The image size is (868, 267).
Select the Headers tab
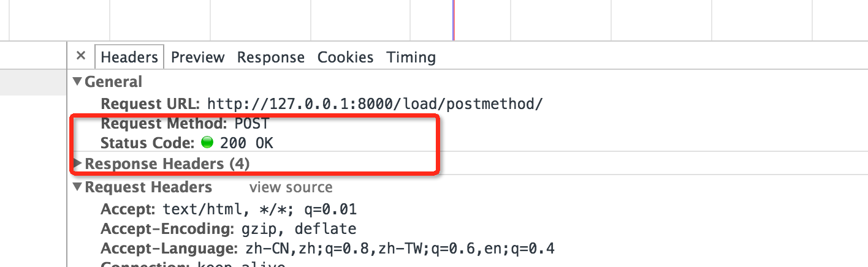coord(129,57)
